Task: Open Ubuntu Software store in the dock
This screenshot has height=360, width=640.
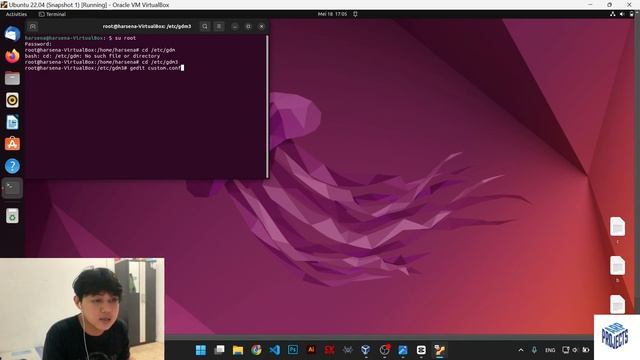Action: (x=12, y=144)
